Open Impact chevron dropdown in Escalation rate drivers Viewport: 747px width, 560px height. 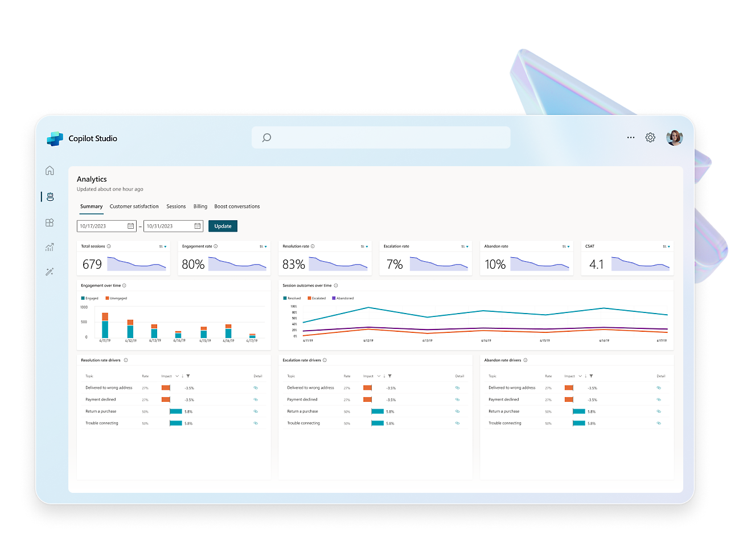coord(379,376)
